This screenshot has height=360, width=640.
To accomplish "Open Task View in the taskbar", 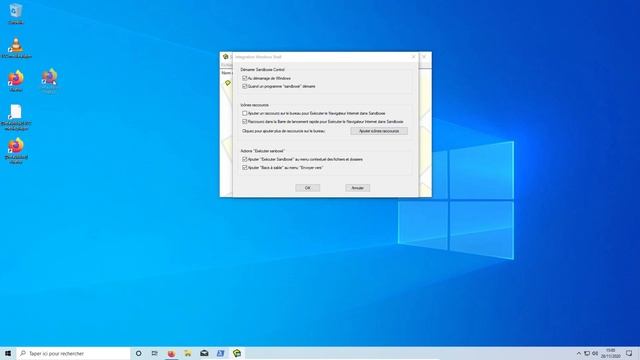I will pyautogui.click(x=155, y=353).
